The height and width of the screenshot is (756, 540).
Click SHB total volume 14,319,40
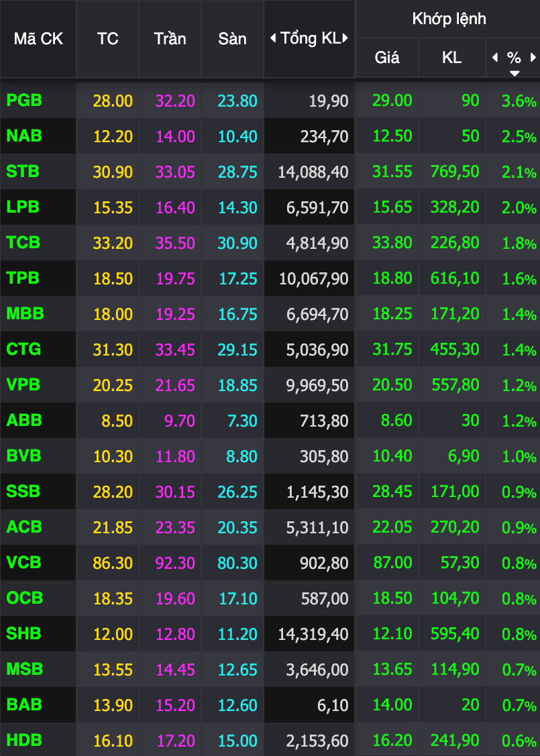coord(313,635)
